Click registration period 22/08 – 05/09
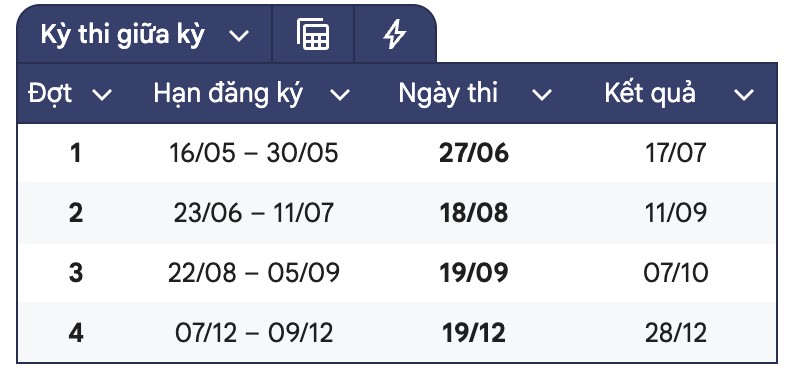 pyautogui.click(x=253, y=272)
